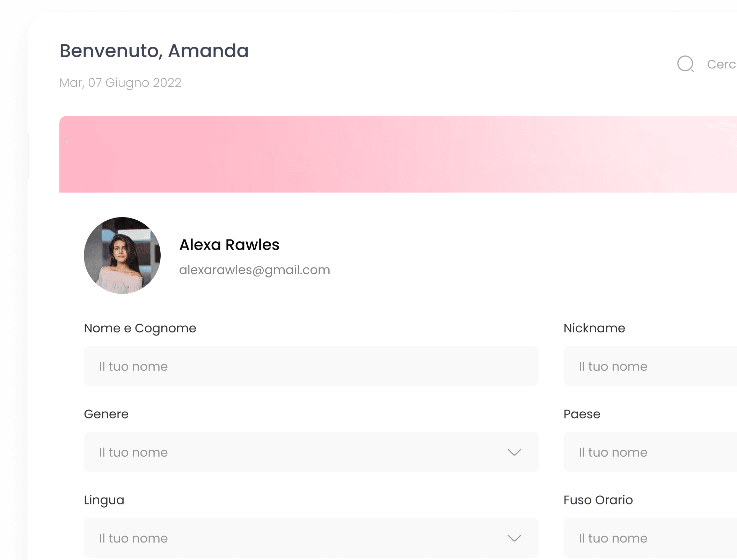
Task: Click the alexarawles@gmail.com email address
Action: click(254, 270)
